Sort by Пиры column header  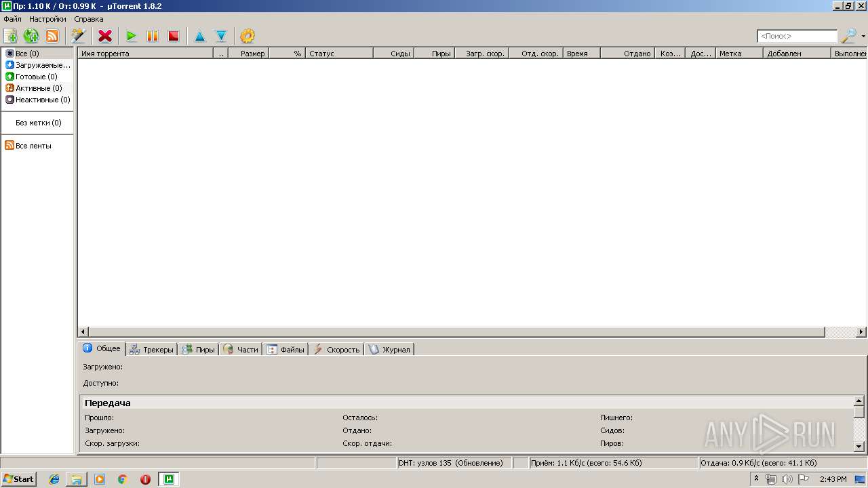point(434,54)
